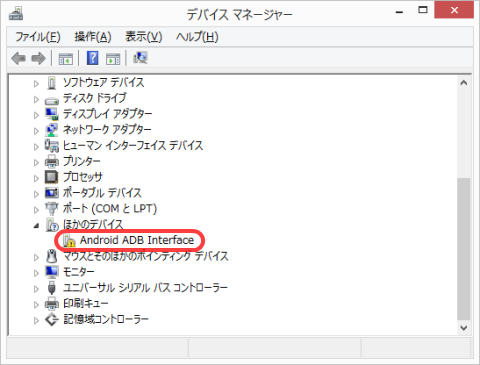The width and height of the screenshot is (480, 365).
Task: Expand the ネットワーク アダプター node
Action: (x=36, y=131)
